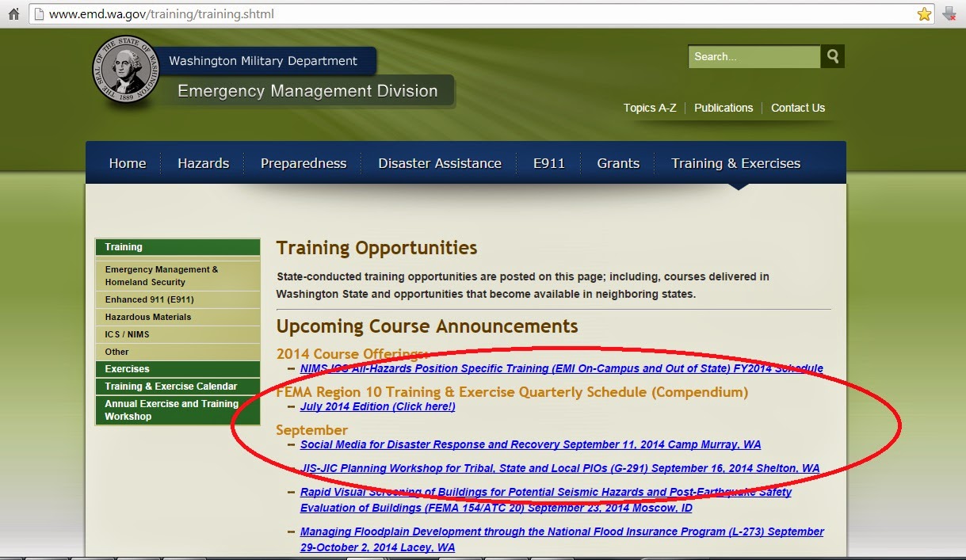Image resolution: width=966 pixels, height=560 pixels.
Task: Open Social Media for Disaster Response link
Action: pos(531,444)
